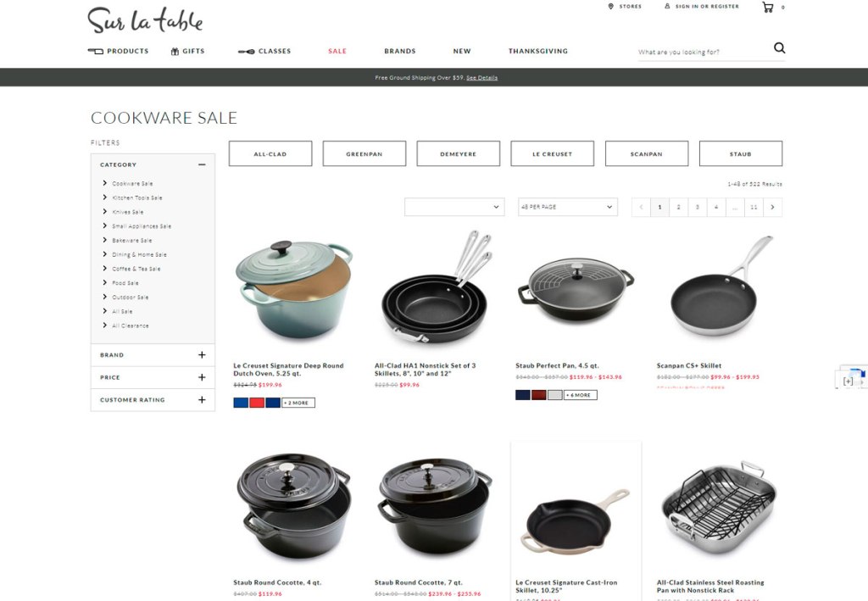Open the 48 per page dropdown
868x601 pixels.
pos(567,207)
